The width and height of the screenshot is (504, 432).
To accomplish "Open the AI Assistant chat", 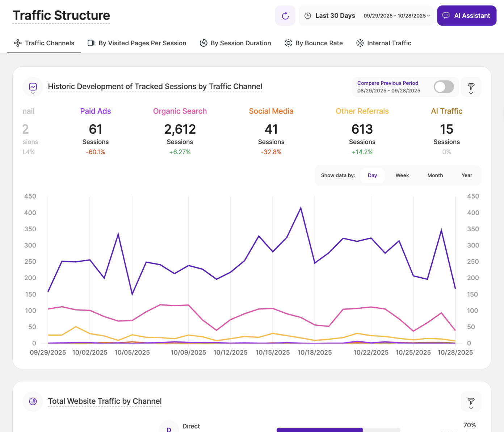I will [x=466, y=16].
